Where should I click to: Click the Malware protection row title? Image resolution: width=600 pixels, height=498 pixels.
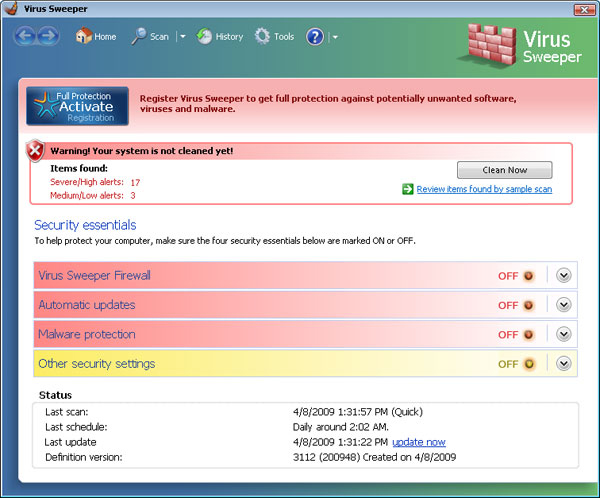87,334
